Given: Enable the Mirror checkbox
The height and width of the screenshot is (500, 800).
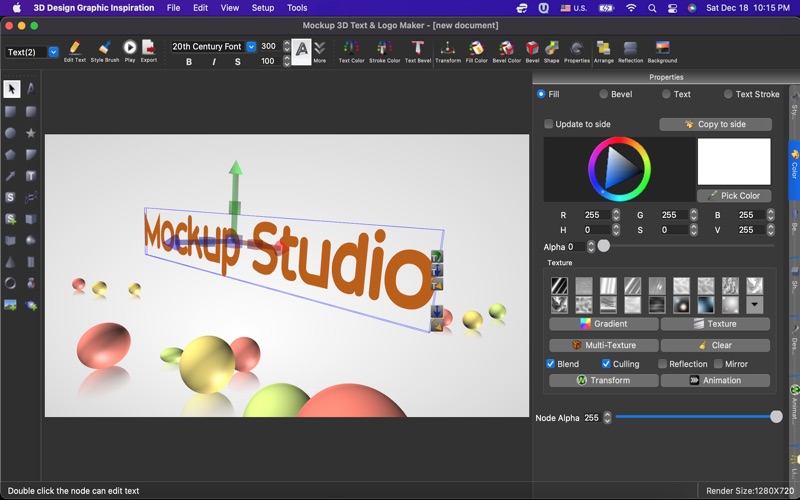Looking at the screenshot, I should point(718,364).
